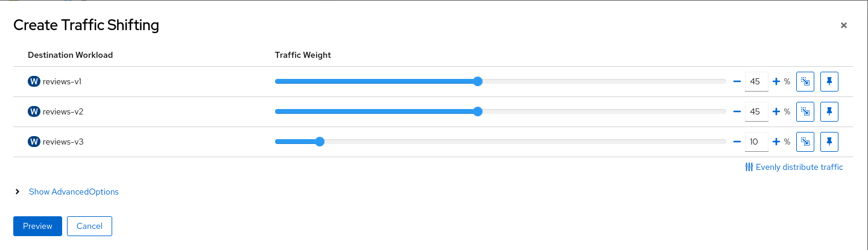Image resolution: width=868 pixels, height=250 pixels.
Task: Click the reviews-v1 traffic weight slider handle
Action: (x=478, y=81)
